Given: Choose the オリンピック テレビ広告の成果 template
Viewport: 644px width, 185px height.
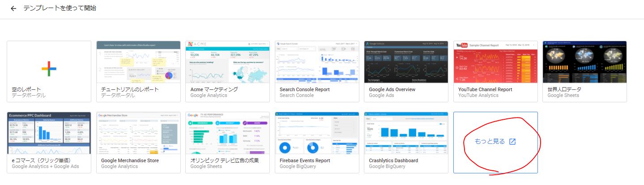Looking at the screenshot, I should coord(227,133).
